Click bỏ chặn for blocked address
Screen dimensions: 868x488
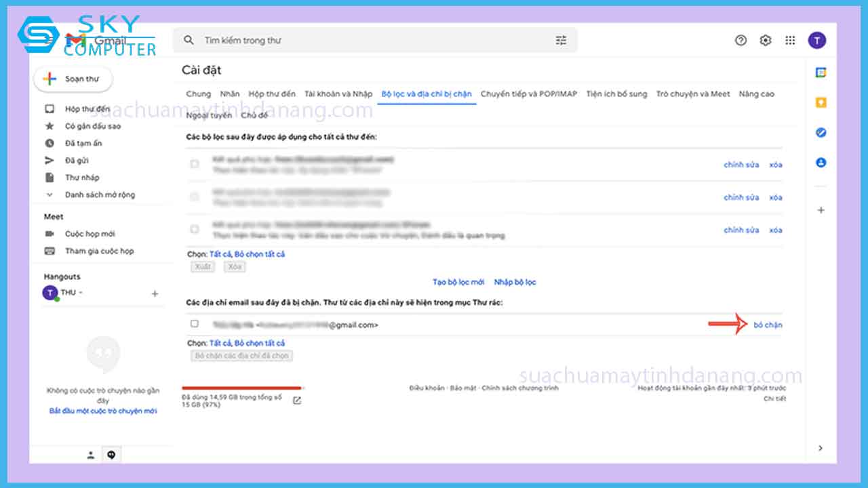coord(768,325)
